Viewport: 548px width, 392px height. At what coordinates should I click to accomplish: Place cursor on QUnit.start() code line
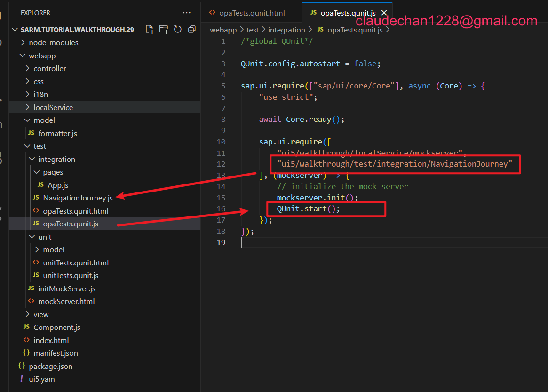[308, 208]
